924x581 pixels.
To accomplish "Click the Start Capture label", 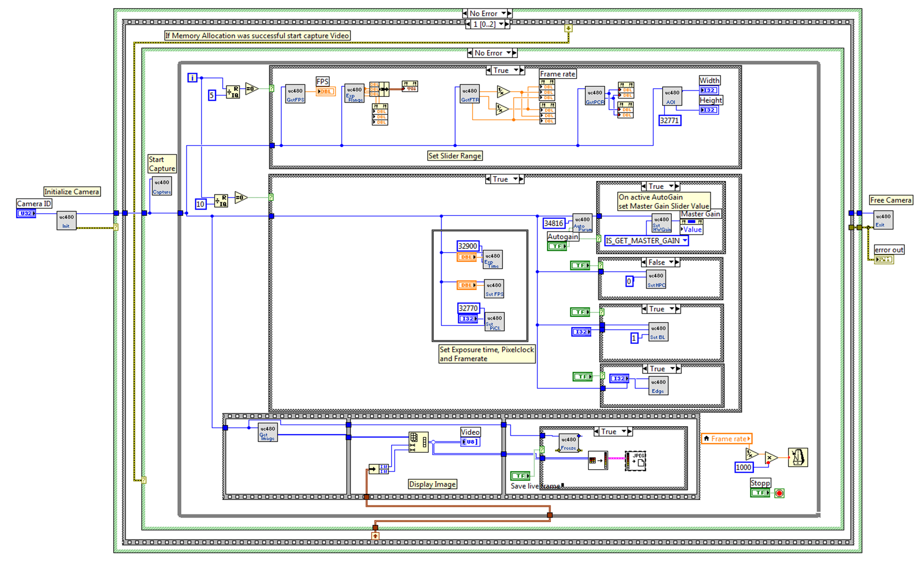I will 162,164.
